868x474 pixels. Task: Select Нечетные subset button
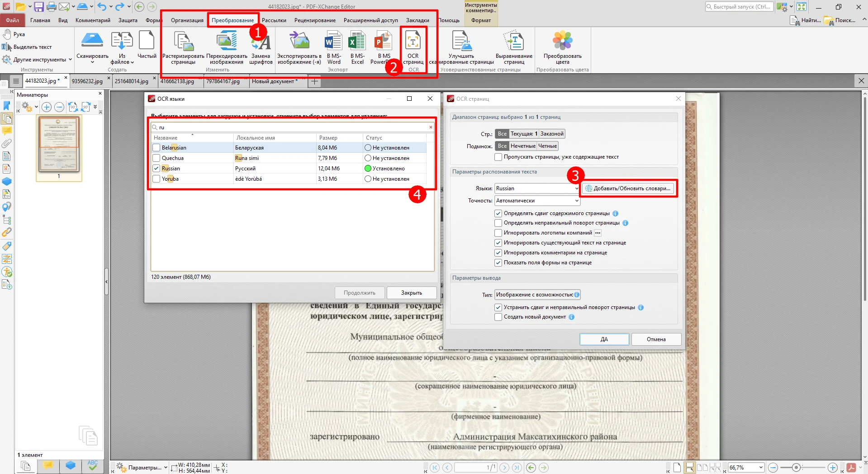(x=523, y=146)
